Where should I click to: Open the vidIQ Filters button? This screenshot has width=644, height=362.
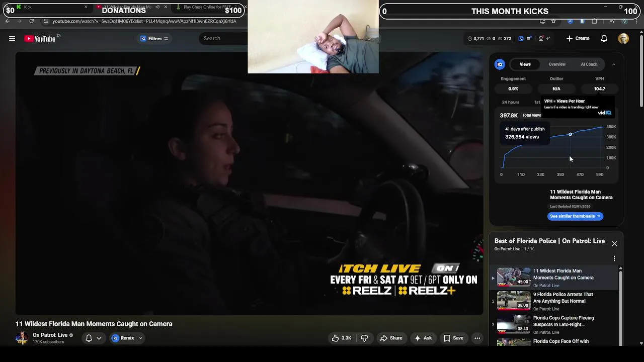[154, 39]
